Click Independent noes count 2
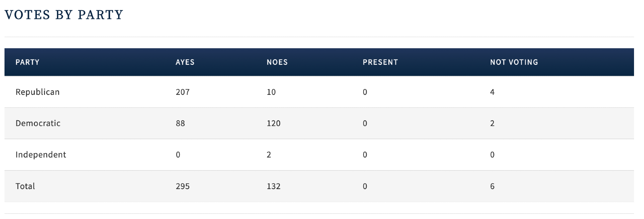 269,155
